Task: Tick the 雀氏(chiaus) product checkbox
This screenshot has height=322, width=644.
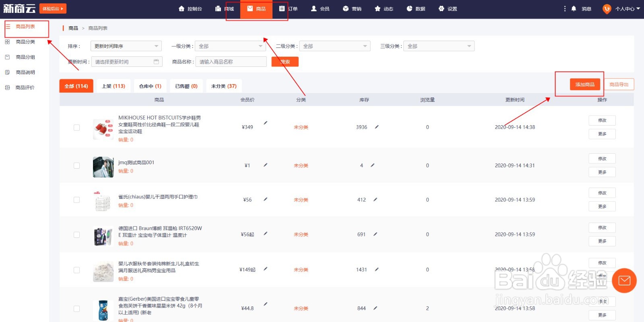Action: pyautogui.click(x=76, y=200)
